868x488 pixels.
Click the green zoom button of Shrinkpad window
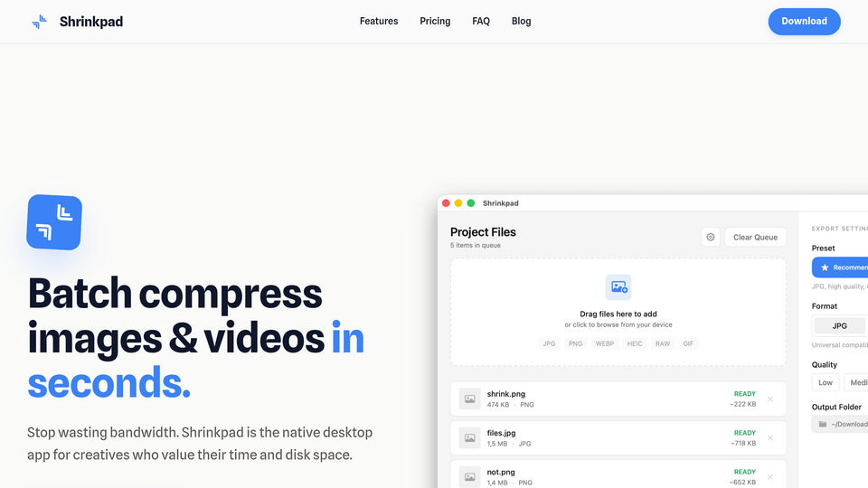pyautogui.click(x=470, y=203)
